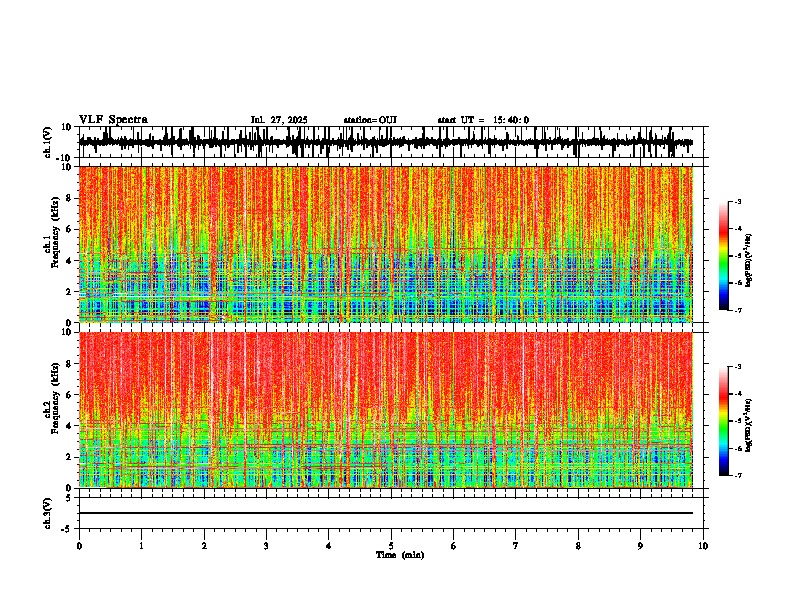Click the ch.1 color bar log(PSD) unit label
Screen dimensions: 792x612
tap(749, 261)
